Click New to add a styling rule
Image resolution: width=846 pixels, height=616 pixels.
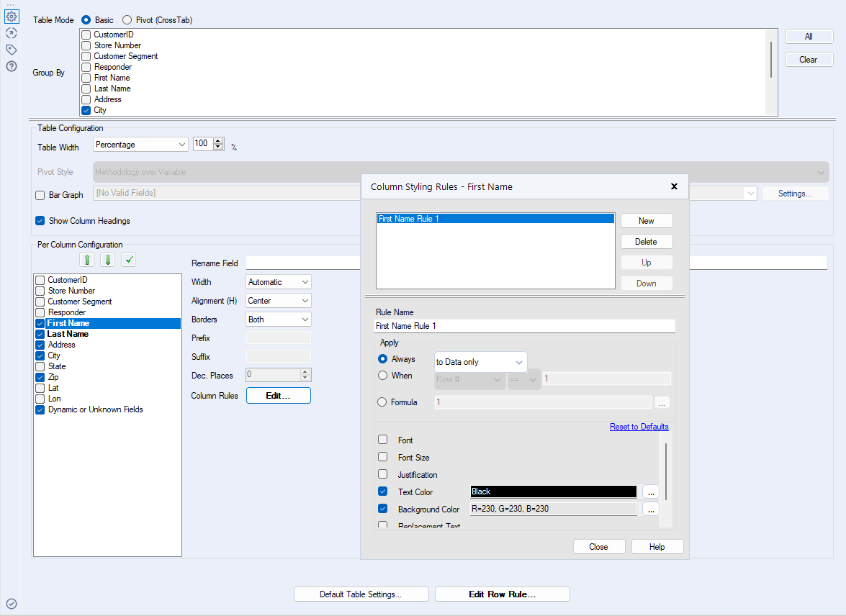click(x=647, y=221)
